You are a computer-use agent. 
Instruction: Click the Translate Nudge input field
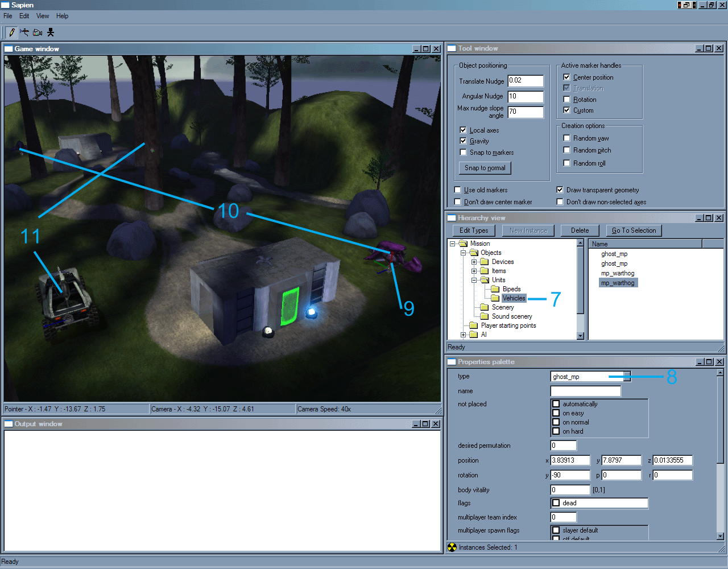[526, 81]
